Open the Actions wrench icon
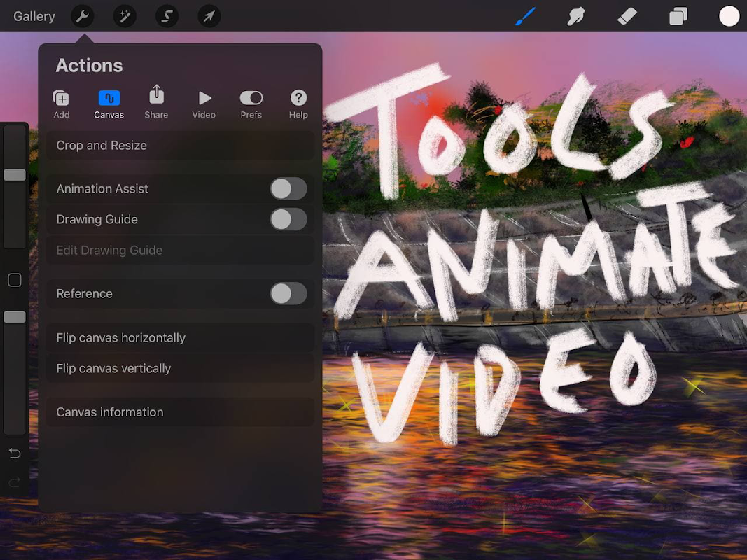Viewport: 747px width, 560px height. point(83,16)
